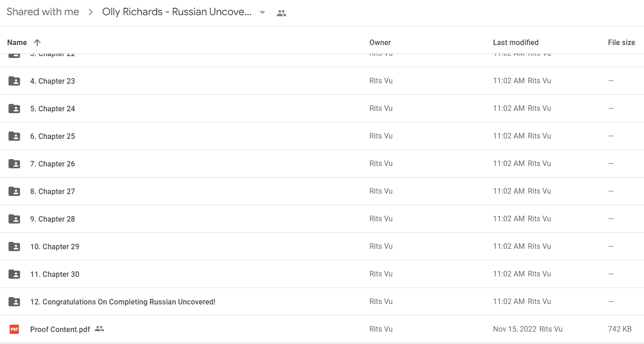Viewport: 644px width, 344px height.
Task: Open the Shared with me breadcrumb
Action: click(x=43, y=12)
